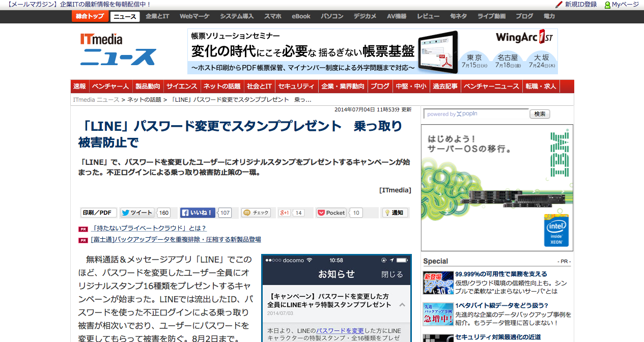The height and width of the screenshot is (342, 644).
Task: Click the 160 tweet count bubble
Action: pyautogui.click(x=163, y=213)
